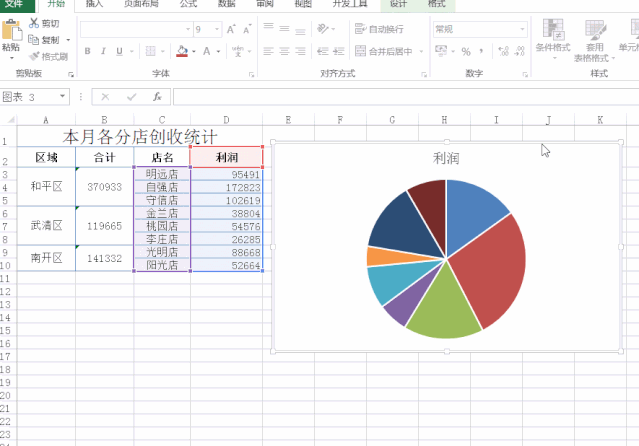639x446 pixels.
Task: Toggle Wrap Text (自动换行)
Action: click(x=379, y=29)
